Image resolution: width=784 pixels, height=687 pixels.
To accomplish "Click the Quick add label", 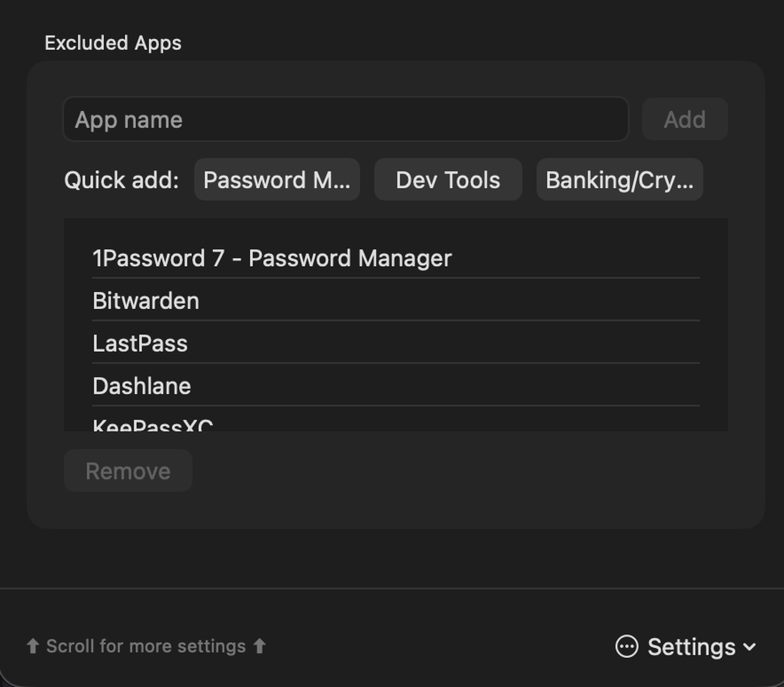I will point(122,180).
